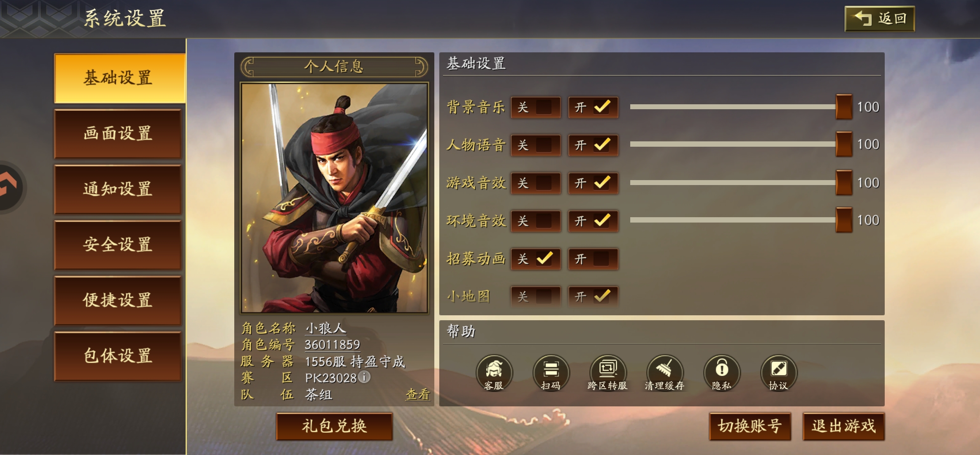Open the 客服 customer service icon
Viewport: 980px width, 455px height.
coord(494,373)
